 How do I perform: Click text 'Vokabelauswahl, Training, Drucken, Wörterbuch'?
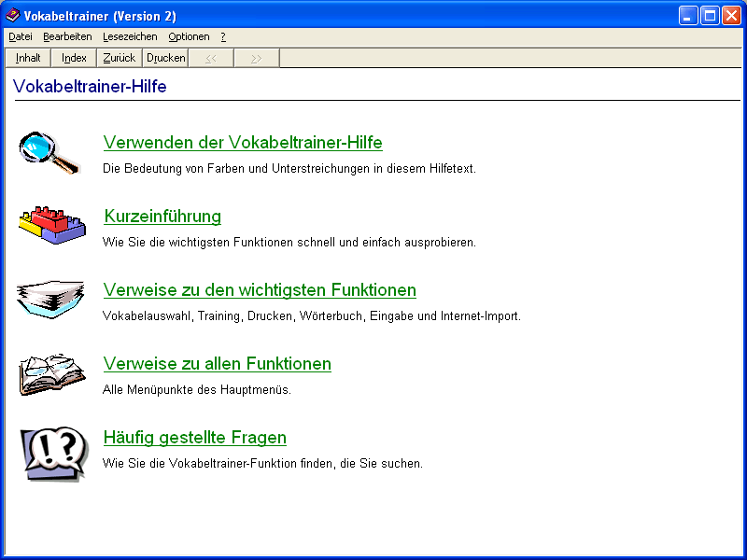pos(233,316)
